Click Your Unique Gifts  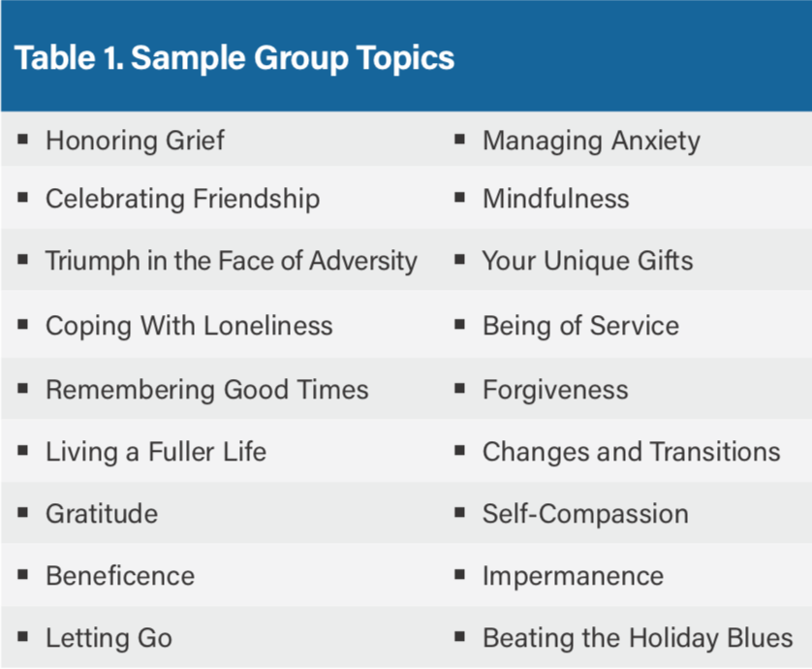click(587, 261)
